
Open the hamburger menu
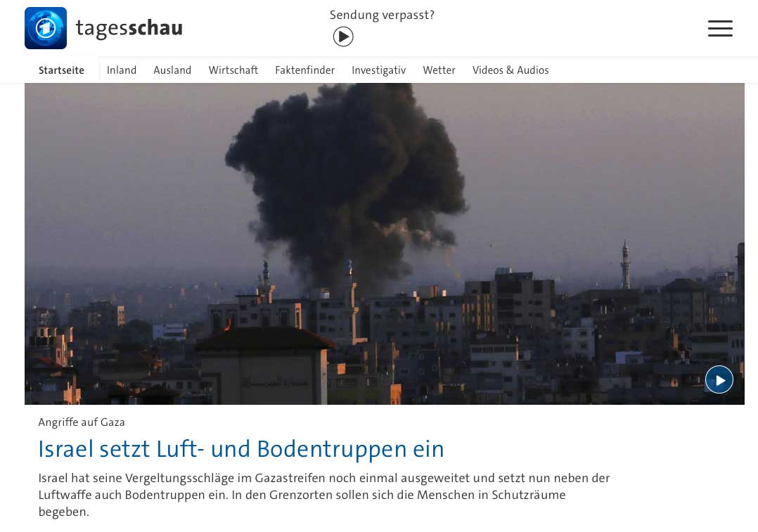point(720,29)
